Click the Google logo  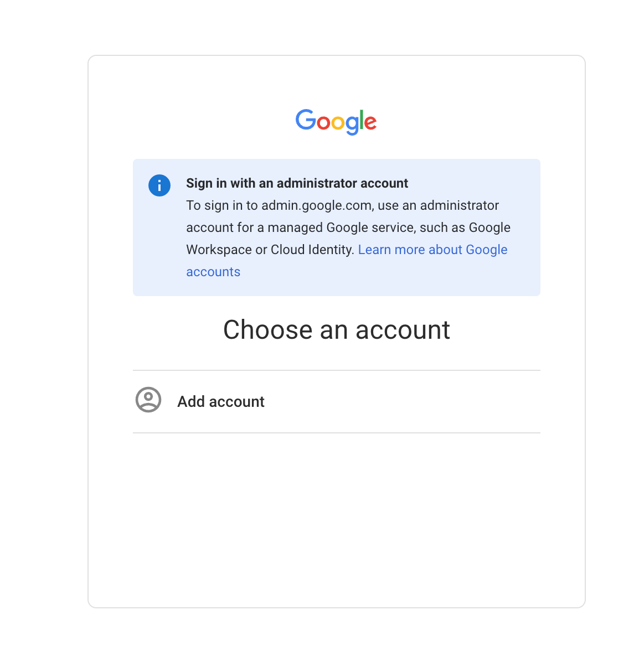coord(336,121)
